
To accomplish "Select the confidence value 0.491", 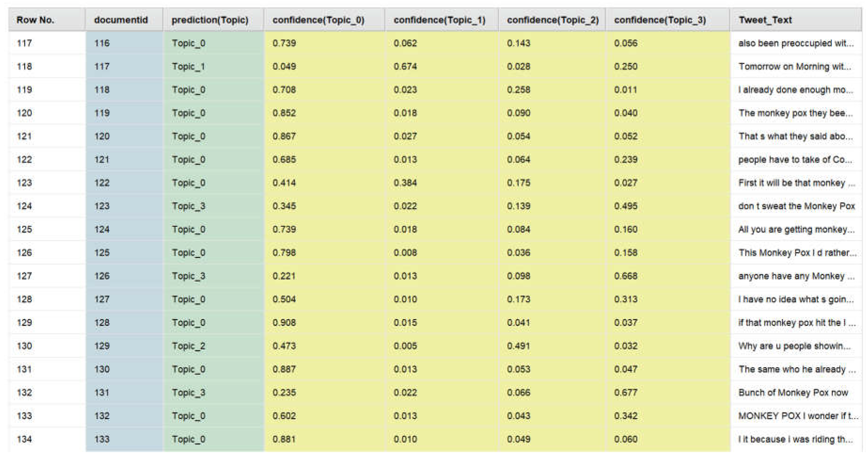I will pos(518,346).
